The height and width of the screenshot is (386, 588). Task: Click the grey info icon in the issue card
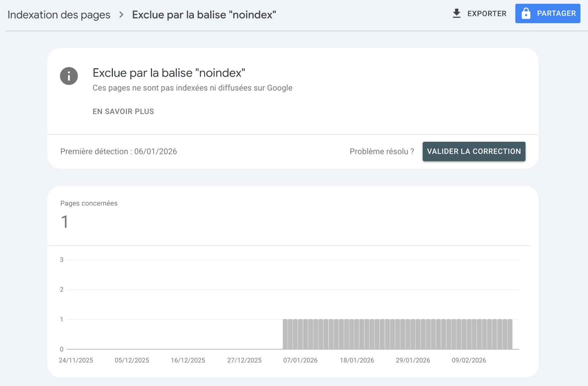click(69, 76)
